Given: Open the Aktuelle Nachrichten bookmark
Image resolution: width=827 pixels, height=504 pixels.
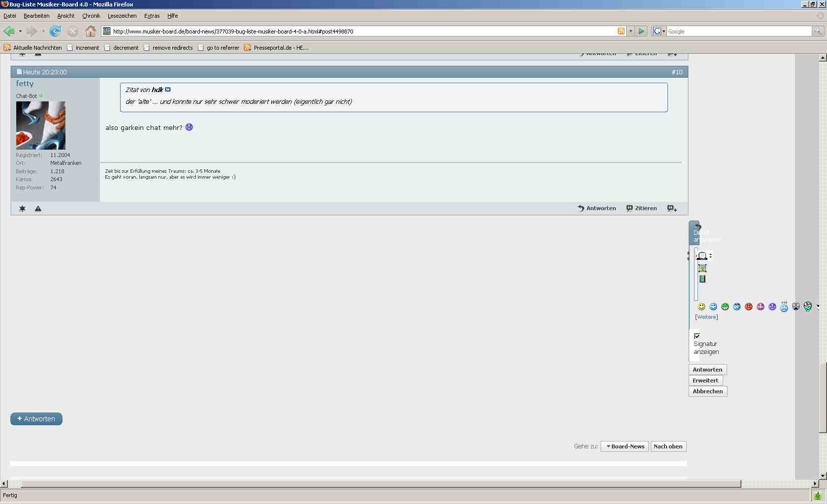Looking at the screenshot, I should coord(32,48).
